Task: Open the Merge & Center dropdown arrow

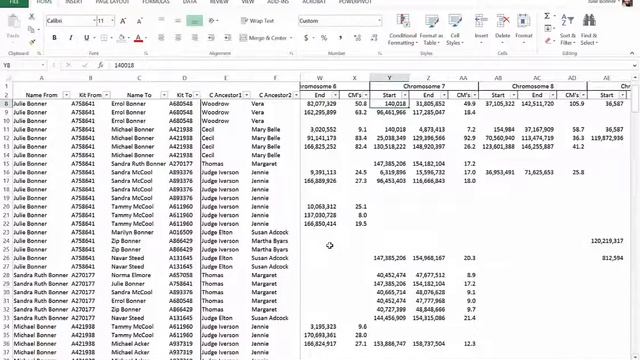Action: [291, 38]
